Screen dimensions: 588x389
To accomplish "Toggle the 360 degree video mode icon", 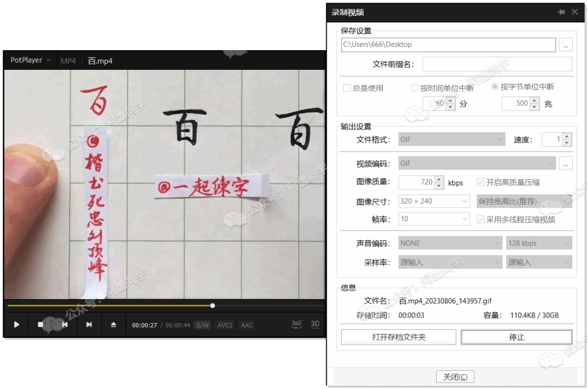I will click(297, 324).
